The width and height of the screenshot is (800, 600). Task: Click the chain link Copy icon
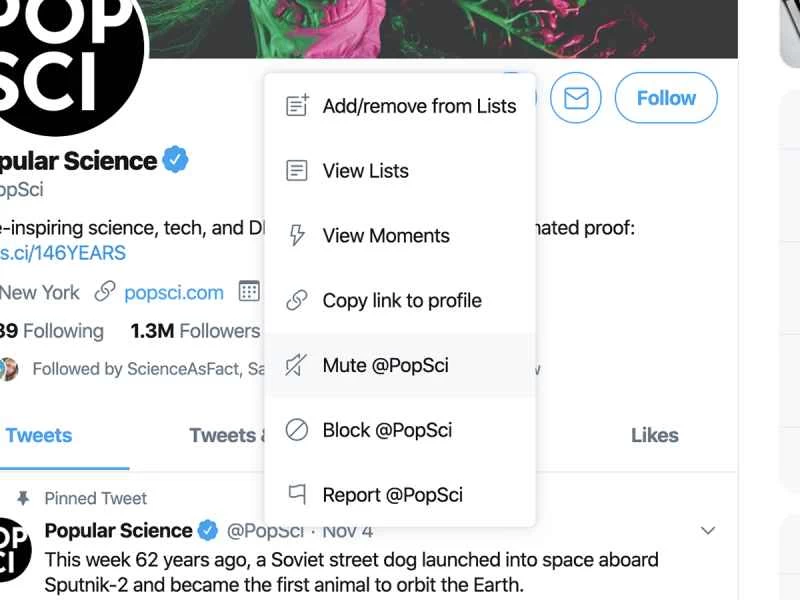click(297, 301)
